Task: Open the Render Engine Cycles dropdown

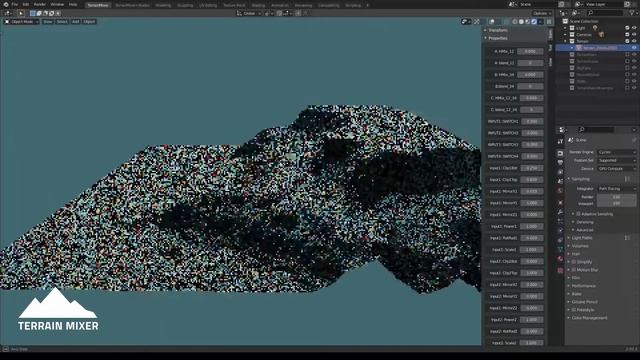Action: coord(616,152)
